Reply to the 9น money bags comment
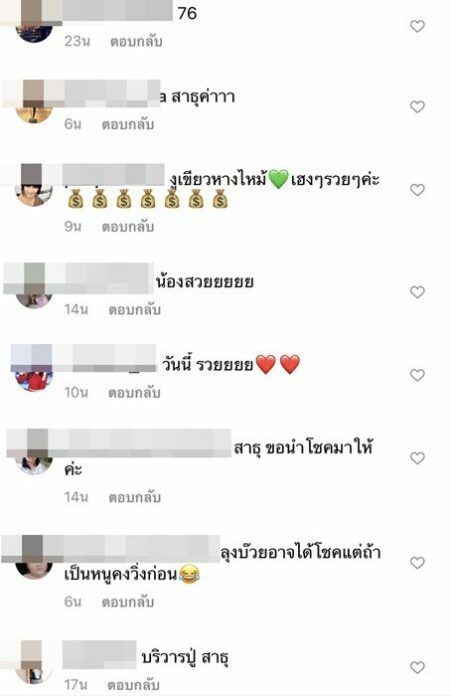 pyautogui.click(x=128, y=227)
